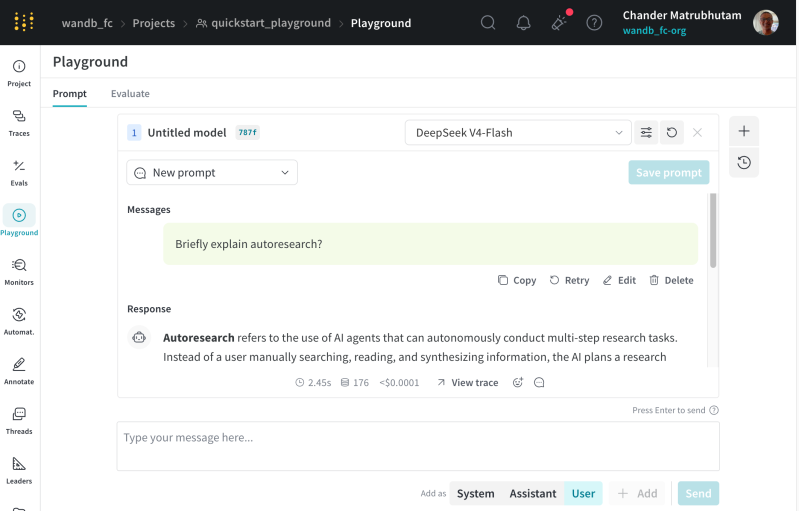Click the model number 1 badge
The width and height of the screenshot is (799, 511).
click(134, 133)
